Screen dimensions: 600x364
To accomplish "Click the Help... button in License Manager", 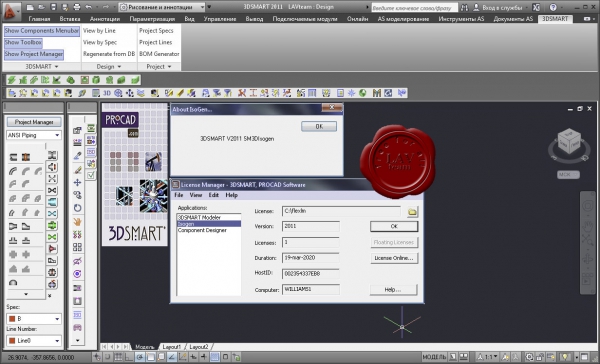I will tap(393, 290).
